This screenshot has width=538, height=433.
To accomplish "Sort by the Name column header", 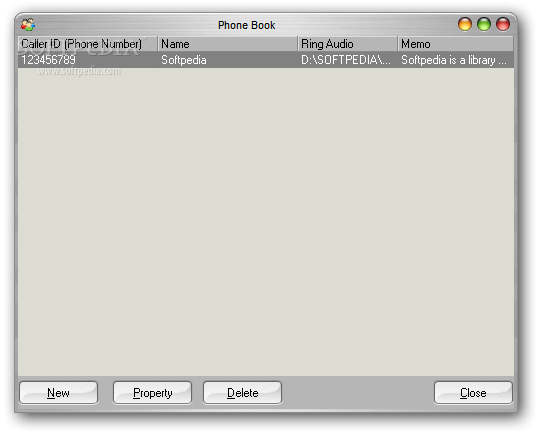I will click(x=227, y=44).
